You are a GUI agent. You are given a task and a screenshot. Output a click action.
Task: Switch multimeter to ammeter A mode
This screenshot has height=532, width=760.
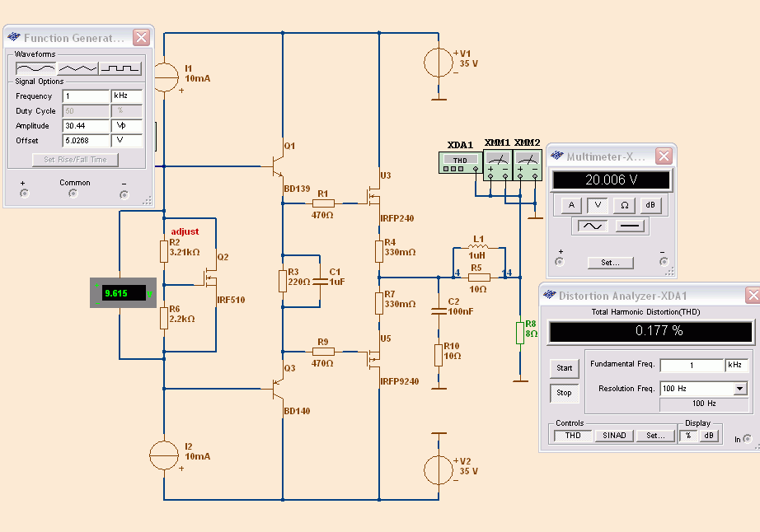tap(571, 205)
